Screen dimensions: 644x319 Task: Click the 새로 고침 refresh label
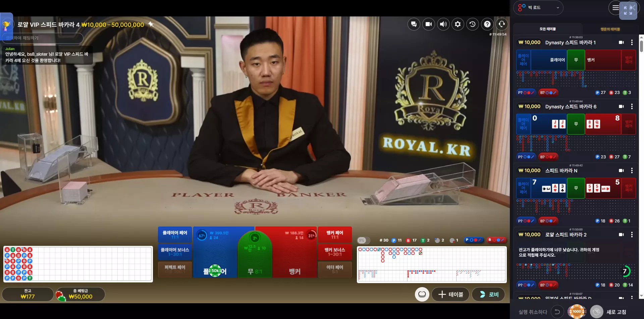(x=616, y=312)
